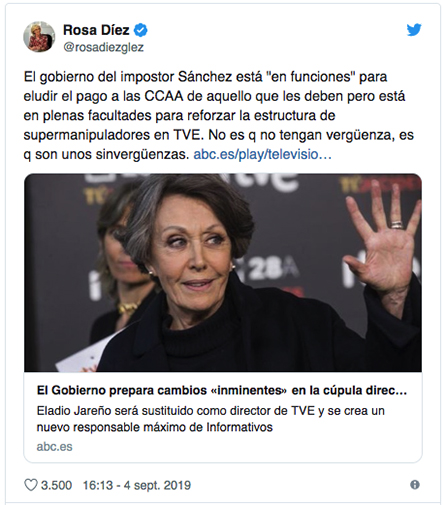Open the @rosadiezglez handle
Image resolution: width=445 pixels, height=505 pixels.
tap(104, 47)
